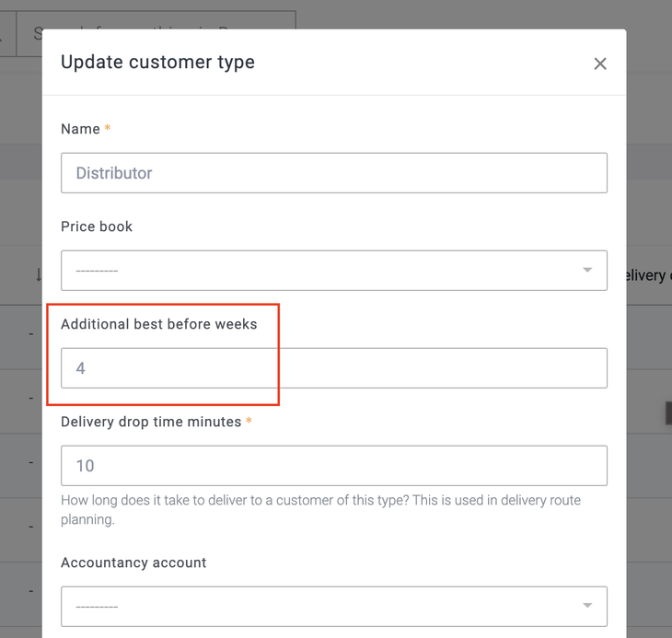
Task: Click the Price book dropdown arrow
Action: pos(587,271)
